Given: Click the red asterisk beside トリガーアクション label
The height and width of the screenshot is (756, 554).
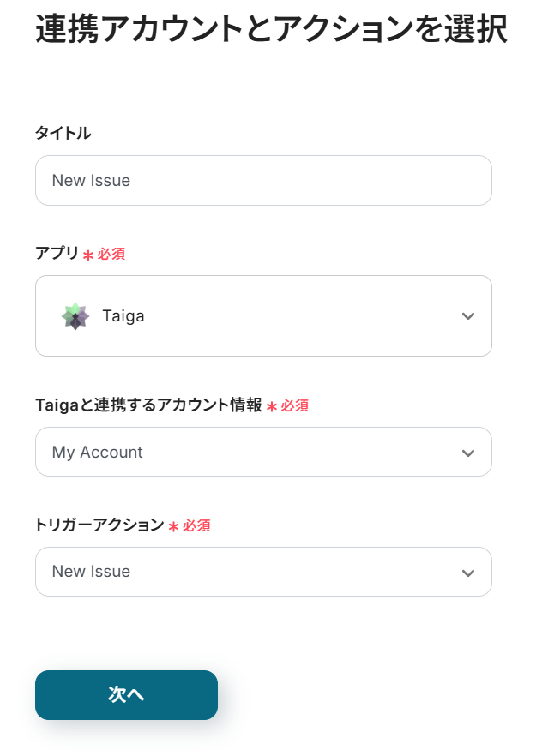Looking at the screenshot, I should (x=173, y=527).
